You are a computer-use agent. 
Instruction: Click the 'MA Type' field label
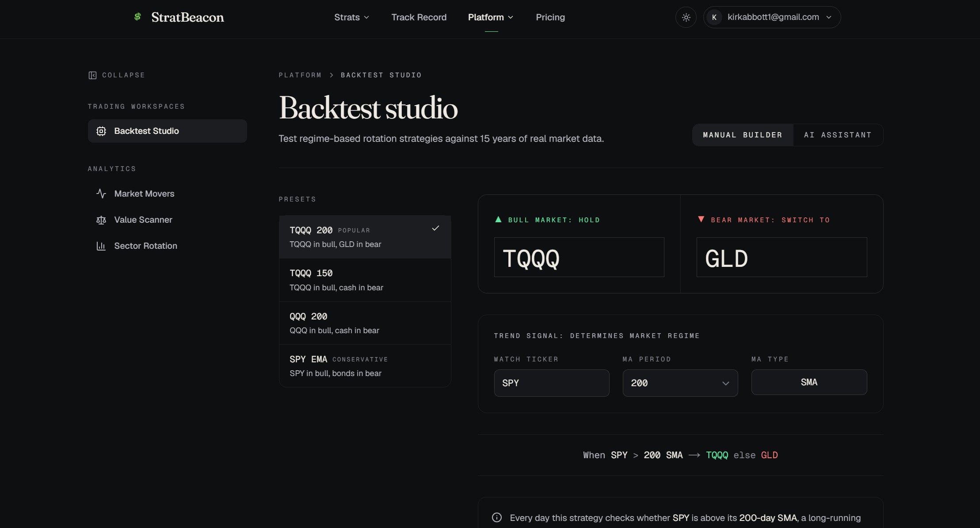pyautogui.click(x=770, y=359)
